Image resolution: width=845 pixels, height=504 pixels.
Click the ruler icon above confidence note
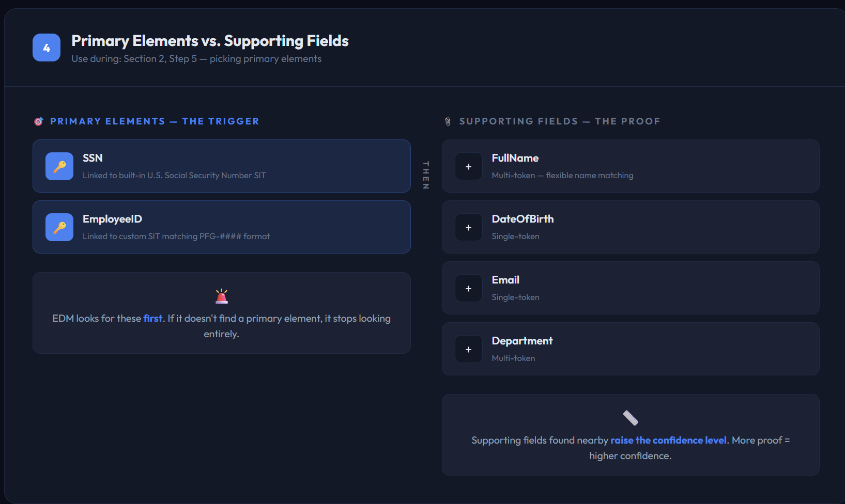point(631,418)
